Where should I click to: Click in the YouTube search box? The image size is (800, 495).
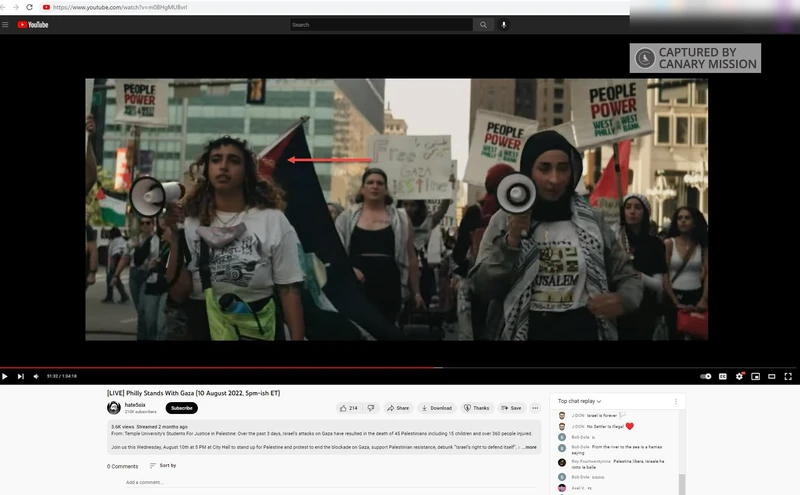381,24
